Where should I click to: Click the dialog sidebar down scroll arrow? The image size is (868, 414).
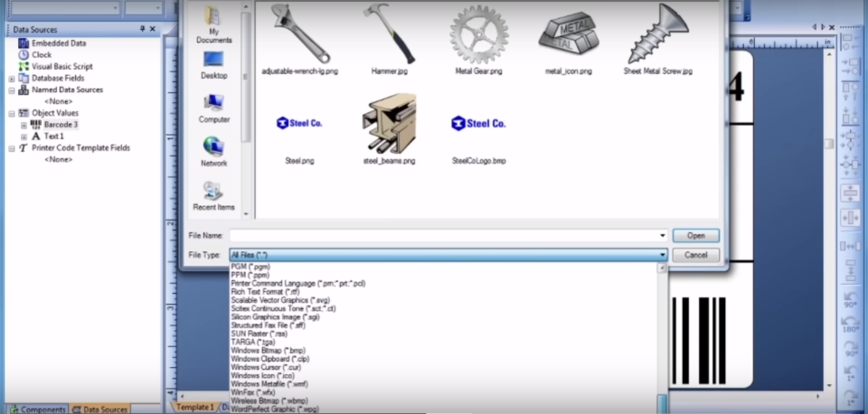pyautogui.click(x=246, y=214)
